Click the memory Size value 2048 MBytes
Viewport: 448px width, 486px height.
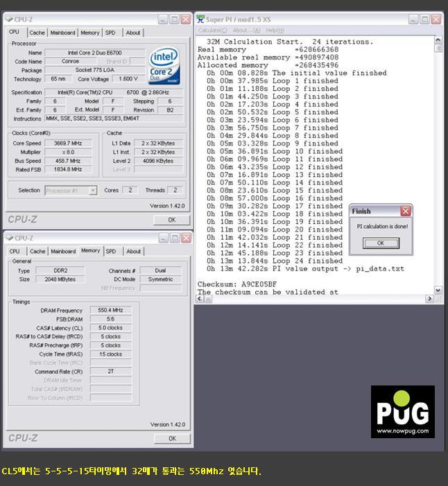[60, 279]
